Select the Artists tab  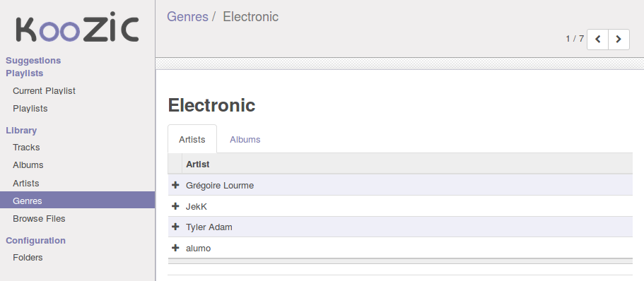[192, 140]
